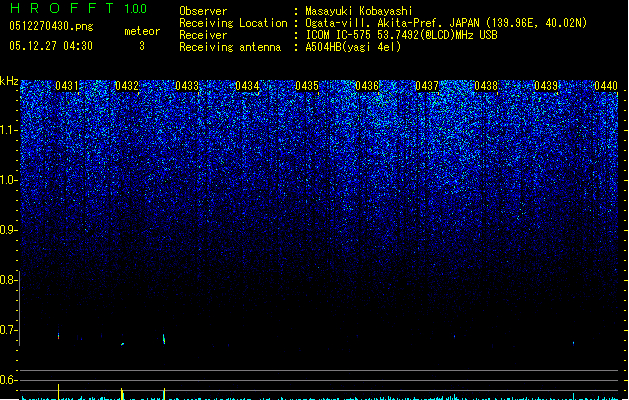Click the yellow intensity spike before 0433
The width and height of the screenshot is (629, 400).
pos(164,393)
